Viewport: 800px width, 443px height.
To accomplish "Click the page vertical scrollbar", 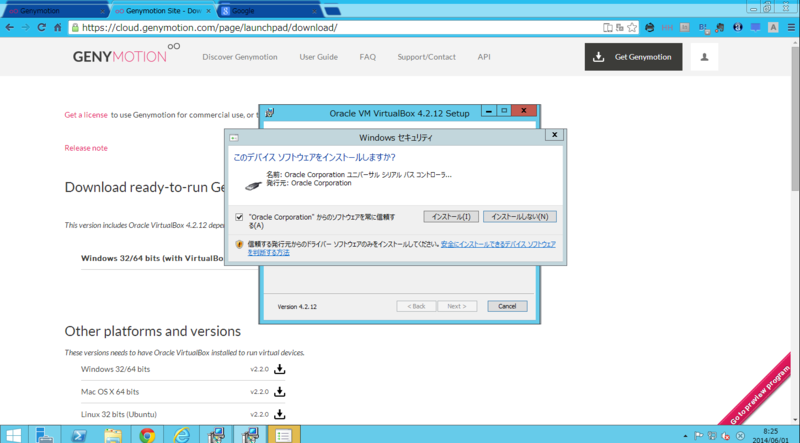I will [x=795, y=118].
